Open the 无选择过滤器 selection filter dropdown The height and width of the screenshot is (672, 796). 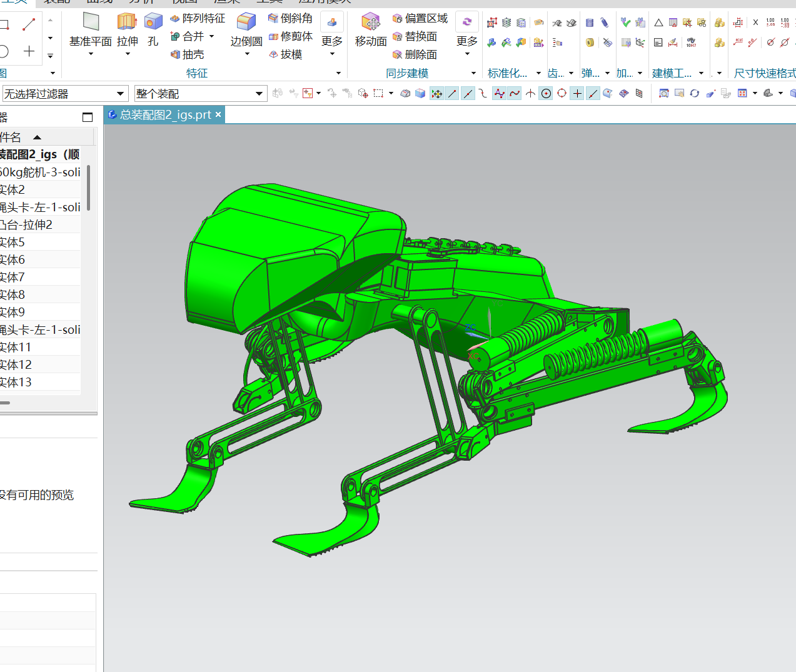click(x=65, y=94)
